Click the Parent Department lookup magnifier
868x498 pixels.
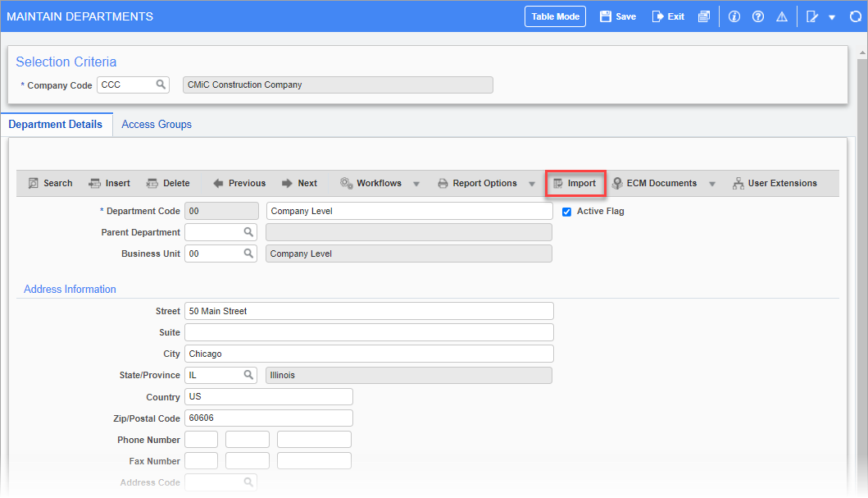248,232
